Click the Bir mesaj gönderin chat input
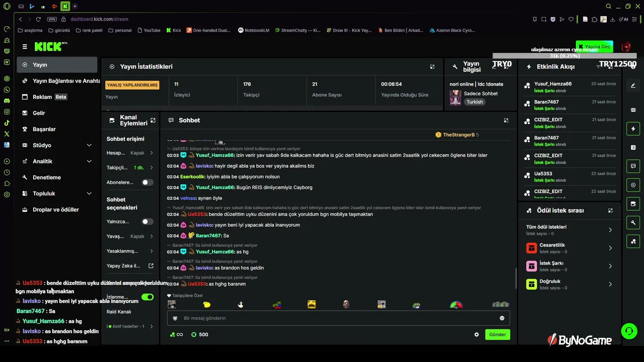Viewport: 644px width, 362px height. (x=339, y=318)
